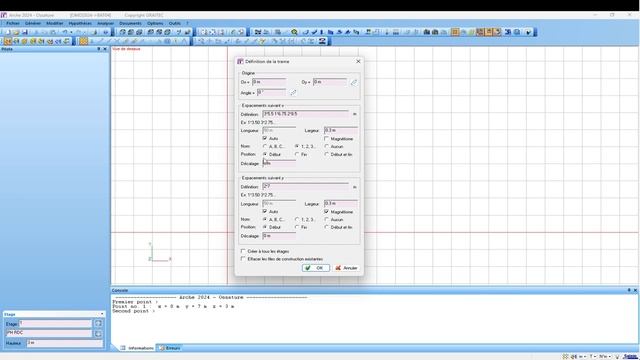Click icon button beside PH RDC field

pos(98,333)
